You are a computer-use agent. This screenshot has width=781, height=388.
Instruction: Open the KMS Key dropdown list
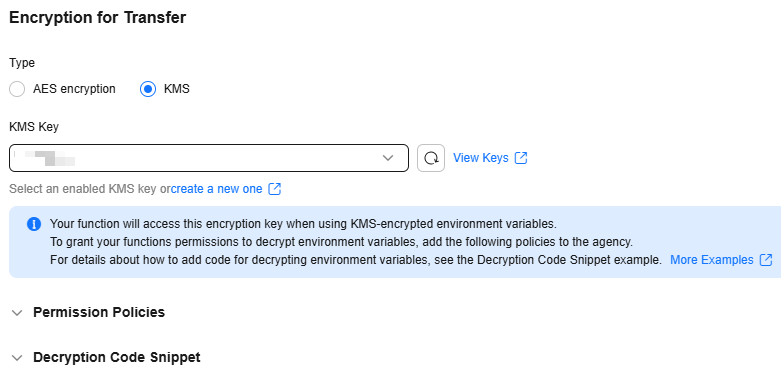tap(209, 158)
